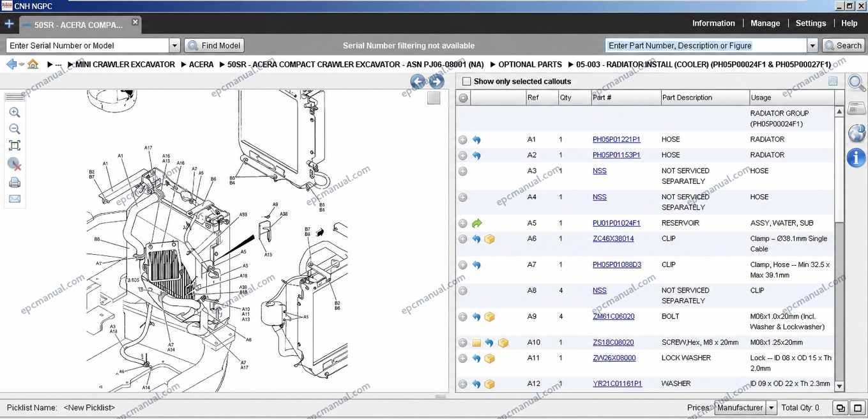Zoom in on the parts diagram
The width and height of the screenshot is (868, 419).
(15, 112)
